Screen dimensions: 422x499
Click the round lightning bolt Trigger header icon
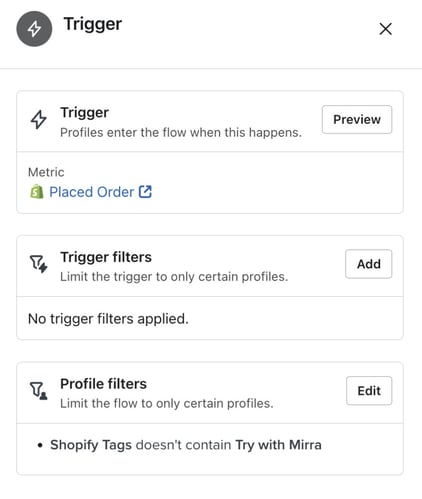(x=34, y=29)
